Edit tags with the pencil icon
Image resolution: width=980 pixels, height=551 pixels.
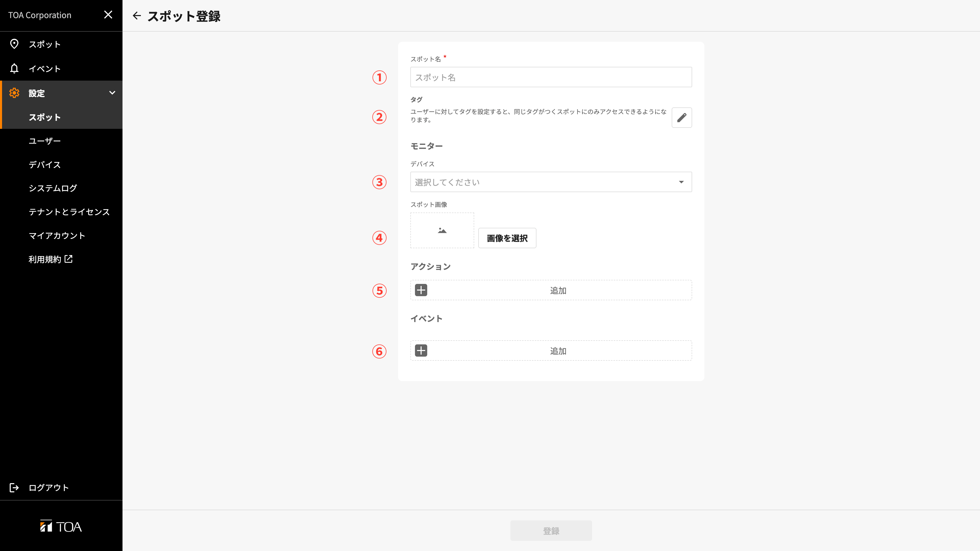682,118
